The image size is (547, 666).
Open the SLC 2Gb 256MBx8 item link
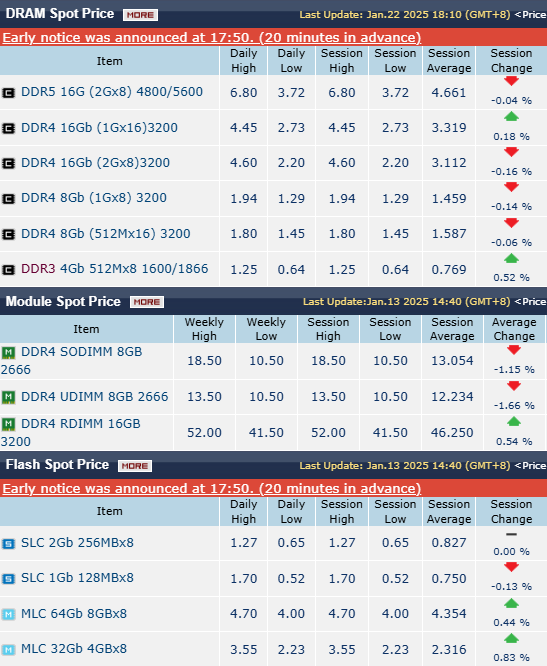77,543
